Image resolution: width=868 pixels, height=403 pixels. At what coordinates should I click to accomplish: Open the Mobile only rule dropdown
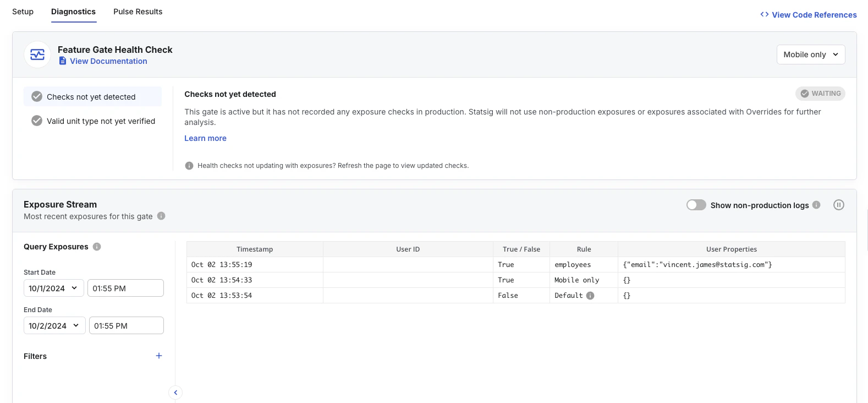tap(811, 55)
